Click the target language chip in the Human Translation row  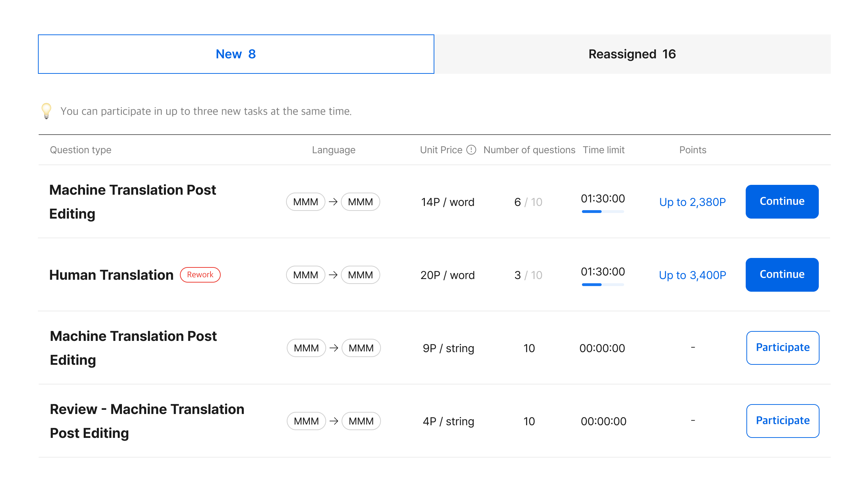[360, 275]
